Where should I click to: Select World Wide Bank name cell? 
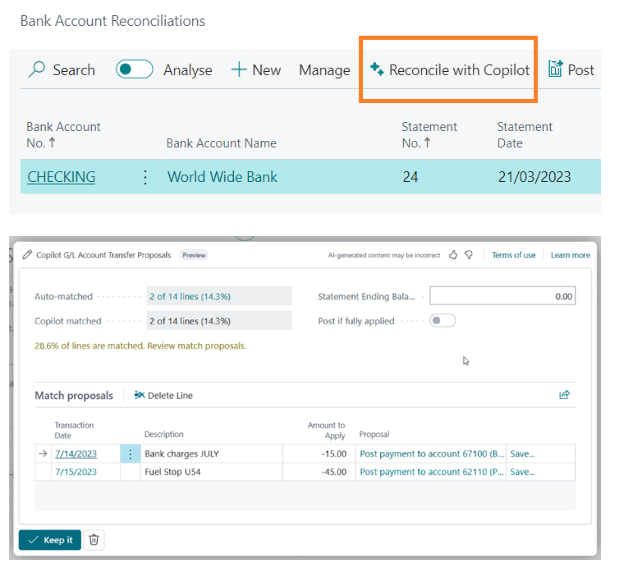[x=222, y=177]
